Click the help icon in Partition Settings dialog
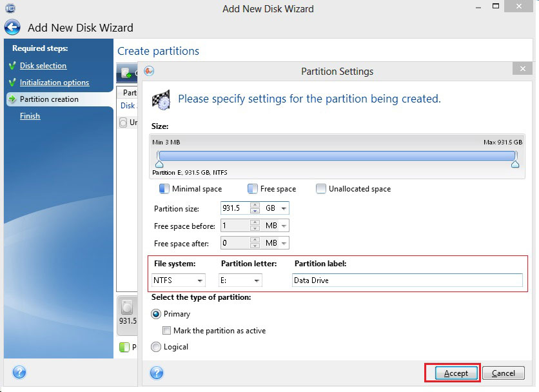The image size is (539, 392). pos(157,373)
